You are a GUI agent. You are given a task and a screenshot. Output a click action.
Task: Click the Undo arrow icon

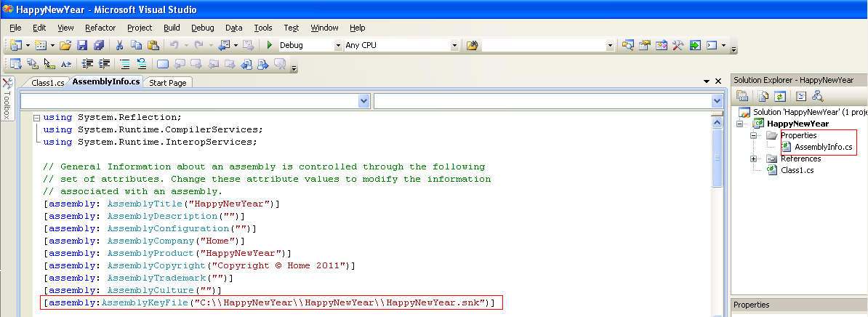[x=174, y=45]
